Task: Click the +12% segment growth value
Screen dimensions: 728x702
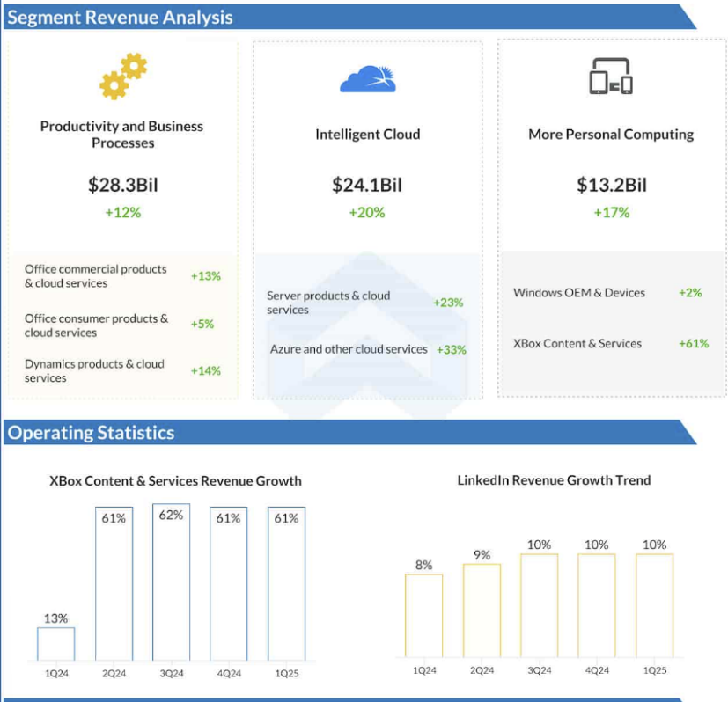Action: click(x=123, y=213)
